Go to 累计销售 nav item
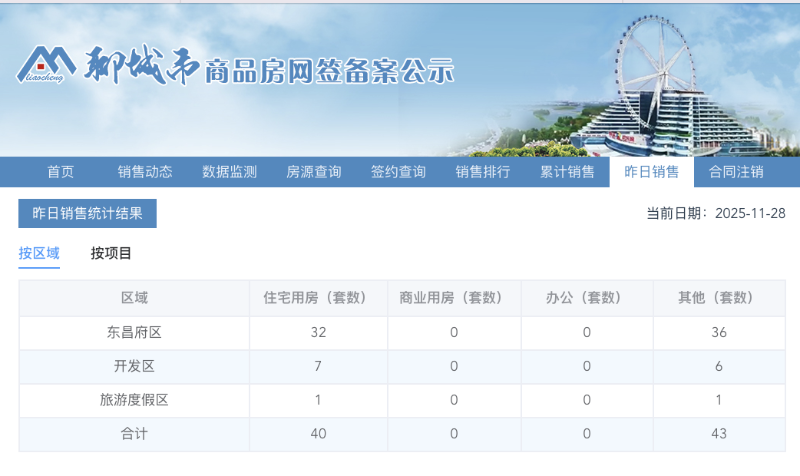The height and width of the screenshot is (476, 800). [x=567, y=172]
